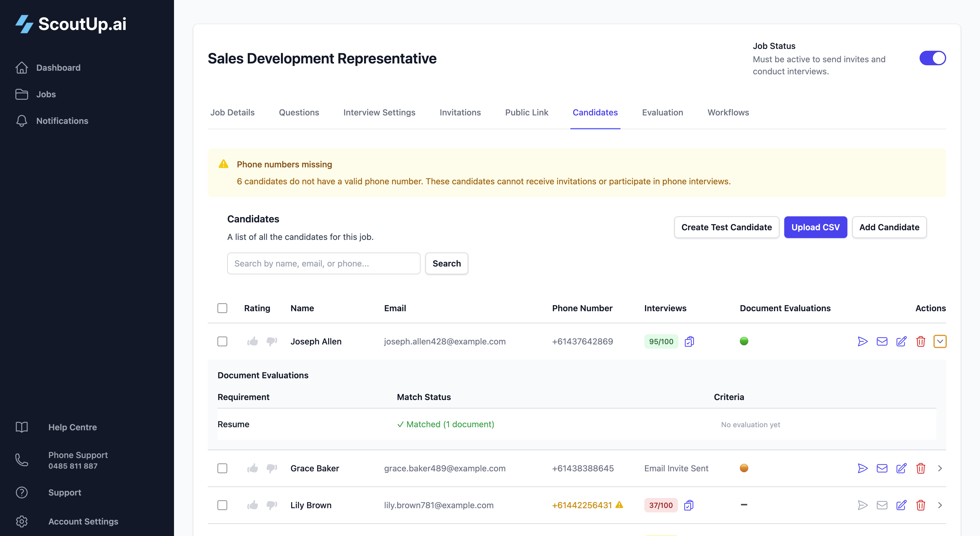Open interview report icon next to 37/100
The height and width of the screenshot is (536, 980).
(x=688, y=505)
